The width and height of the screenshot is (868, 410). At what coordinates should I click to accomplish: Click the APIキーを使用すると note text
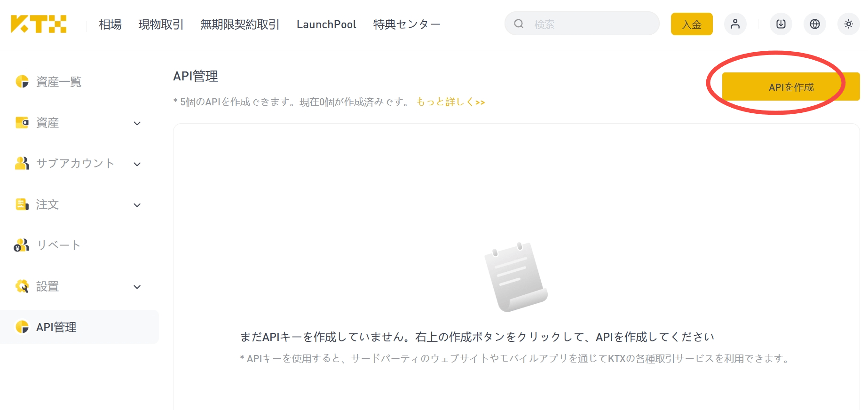click(x=515, y=358)
